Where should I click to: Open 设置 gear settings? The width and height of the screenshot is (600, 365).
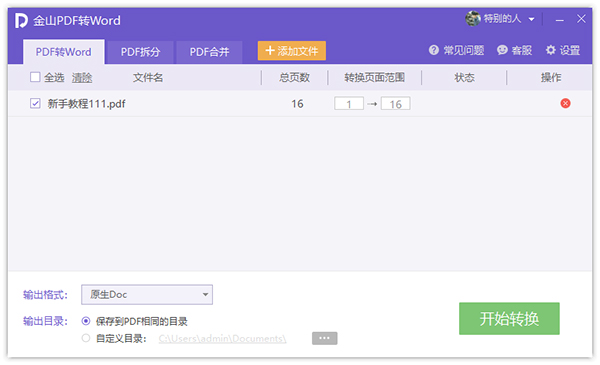(563, 50)
